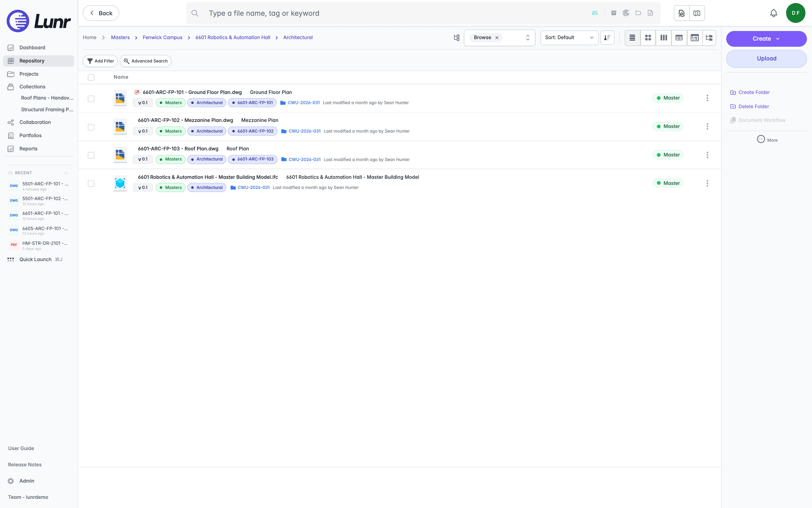The width and height of the screenshot is (812, 508).
Task: Open Advanced Search
Action: point(146,61)
